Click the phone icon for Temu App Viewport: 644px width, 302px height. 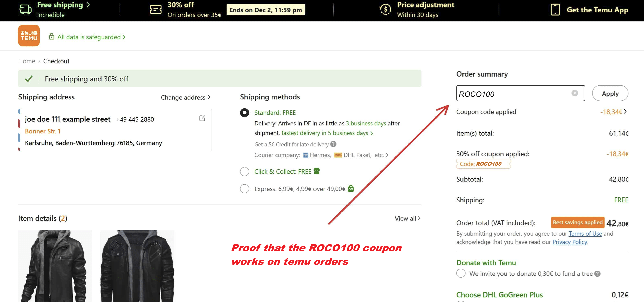(555, 10)
